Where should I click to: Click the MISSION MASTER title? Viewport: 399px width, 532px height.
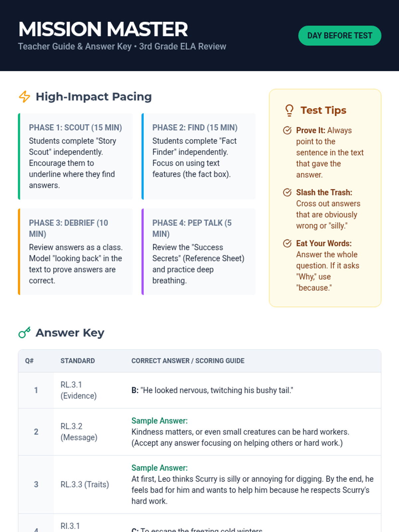[103, 29]
